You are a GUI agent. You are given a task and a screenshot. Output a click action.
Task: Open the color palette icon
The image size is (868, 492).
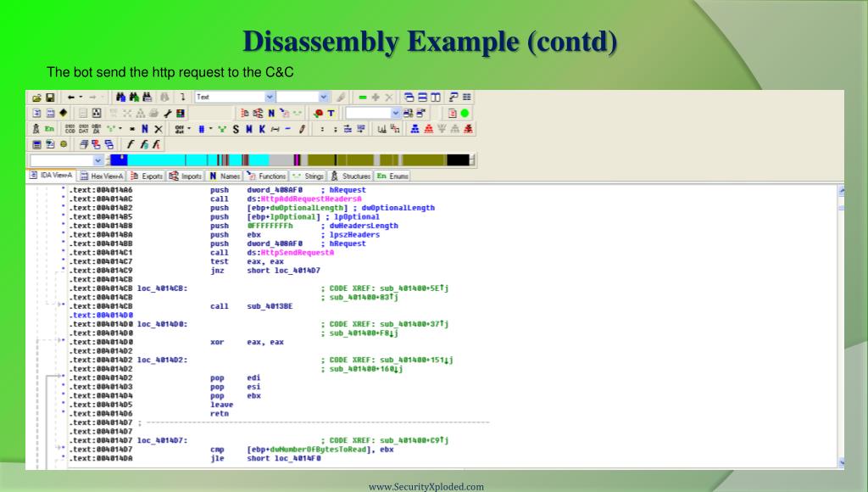(181, 114)
